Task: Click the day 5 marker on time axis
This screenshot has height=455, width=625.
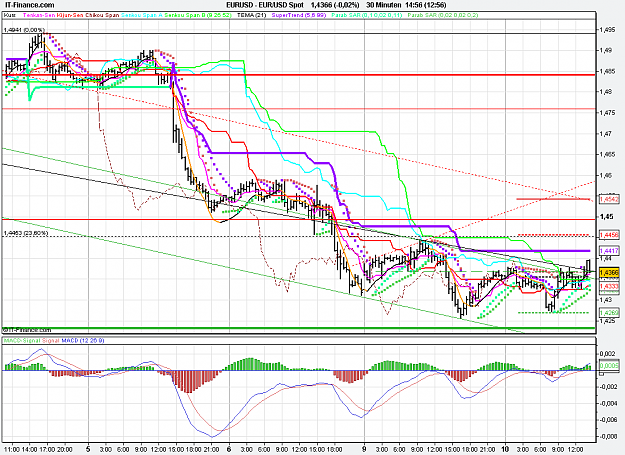Action: (x=88, y=449)
